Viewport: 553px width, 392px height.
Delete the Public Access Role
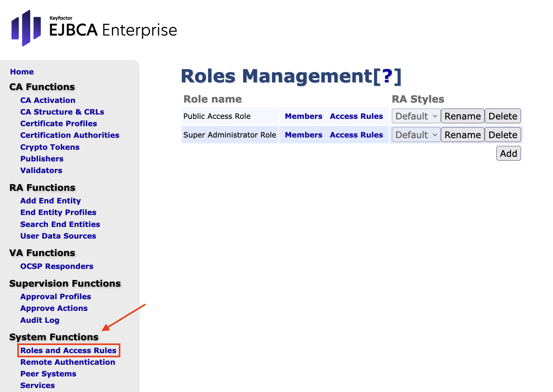coord(502,116)
